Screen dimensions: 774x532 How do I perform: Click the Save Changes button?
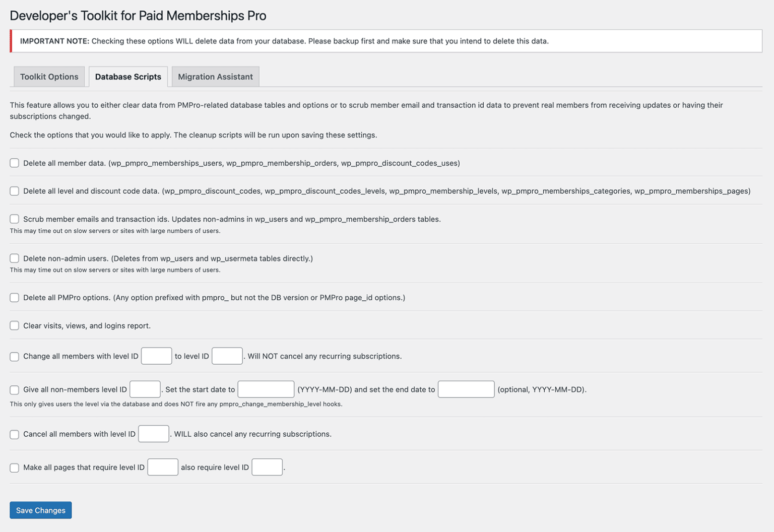(40, 510)
